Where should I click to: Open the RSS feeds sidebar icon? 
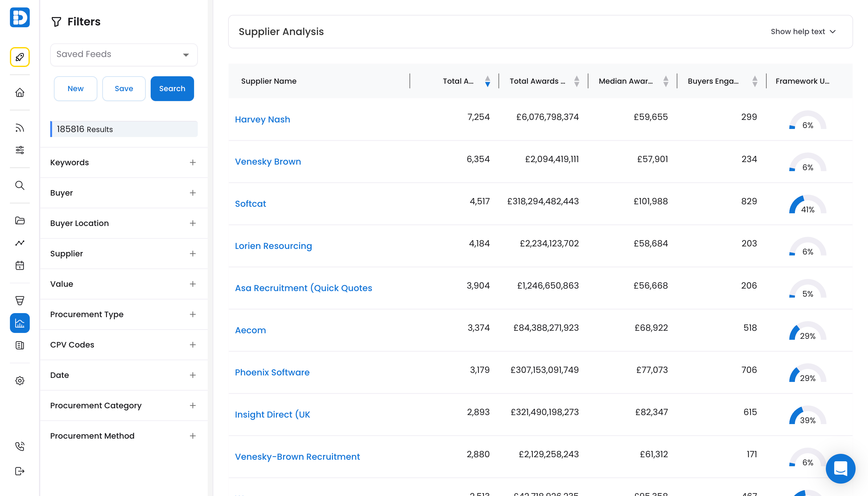pyautogui.click(x=20, y=128)
